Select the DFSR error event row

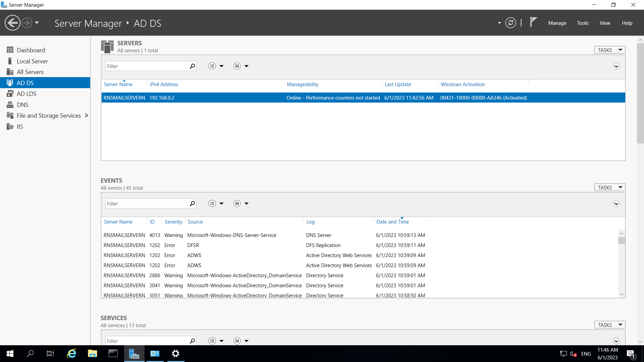point(360,245)
